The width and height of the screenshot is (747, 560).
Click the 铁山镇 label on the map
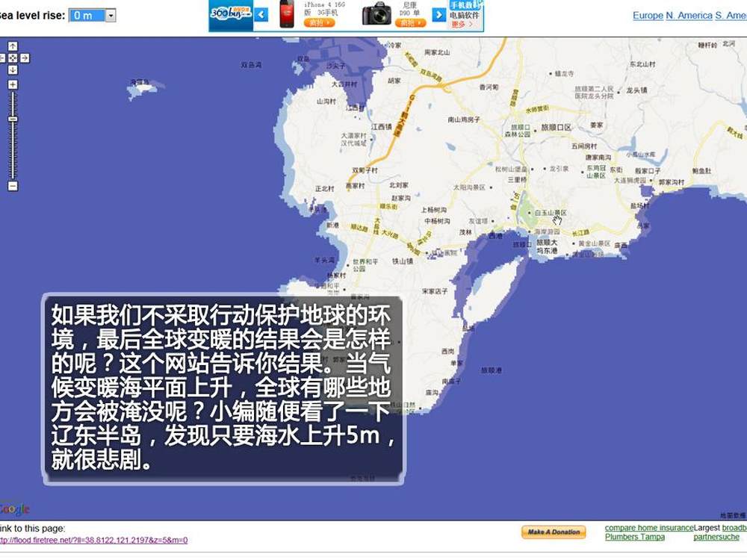[403, 261]
